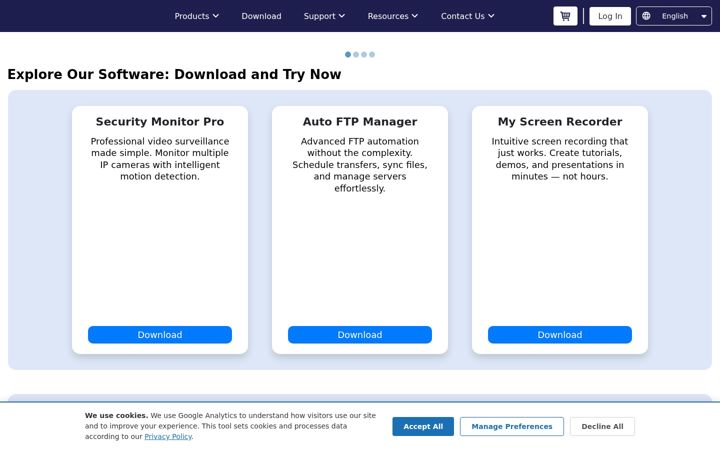Download Security Monitor Pro
The image size is (720, 450).
tap(160, 335)
